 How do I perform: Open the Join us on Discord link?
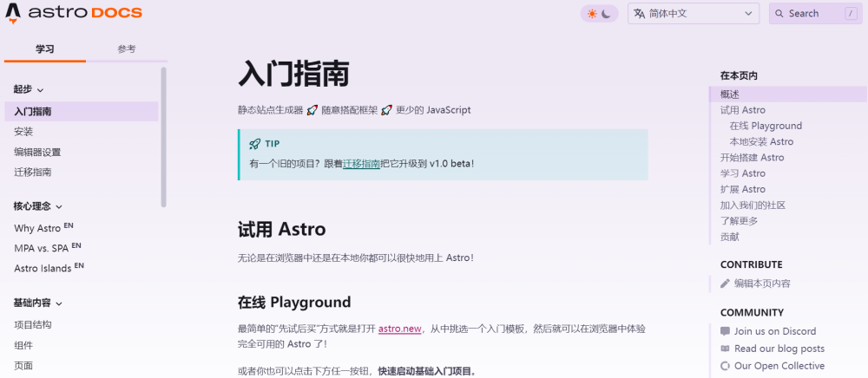click(x=775, y=331)
